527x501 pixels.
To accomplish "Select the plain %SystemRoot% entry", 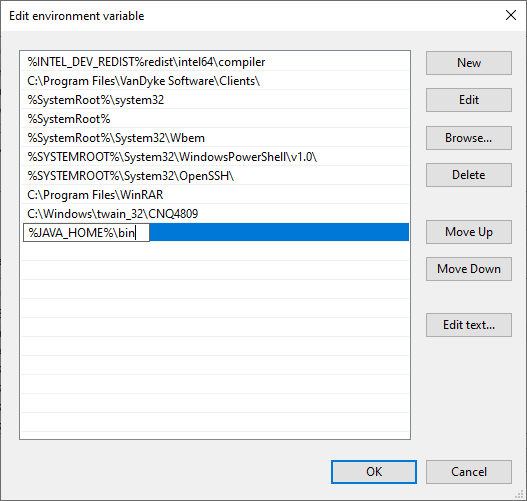I will coord(215,119).
